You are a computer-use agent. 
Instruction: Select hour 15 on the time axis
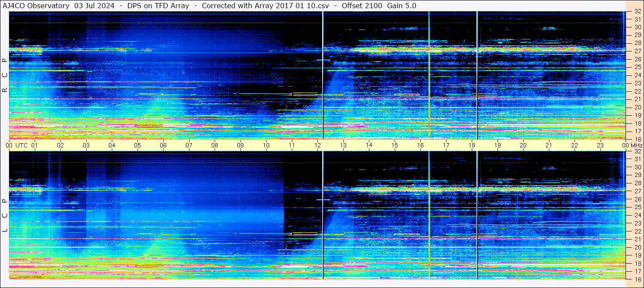point(395,145)
